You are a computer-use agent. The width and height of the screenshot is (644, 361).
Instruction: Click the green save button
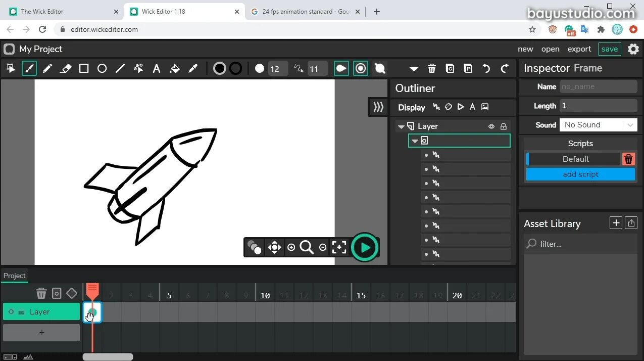tap(610, 49)
